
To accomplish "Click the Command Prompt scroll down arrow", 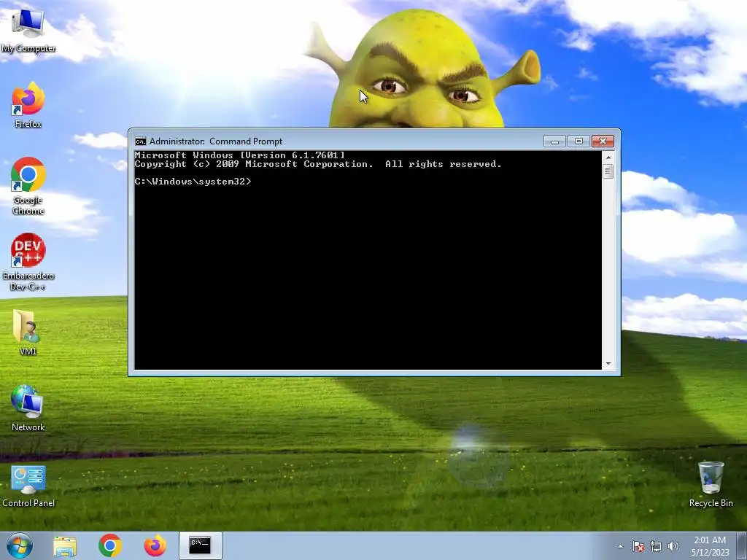I will pyautogui.click(x=608, y=364).
